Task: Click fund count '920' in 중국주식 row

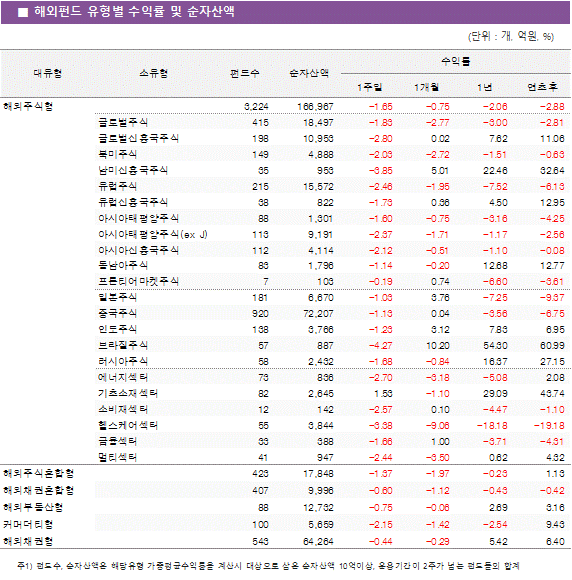Action: pyautogui.click(x=260, y=314)
